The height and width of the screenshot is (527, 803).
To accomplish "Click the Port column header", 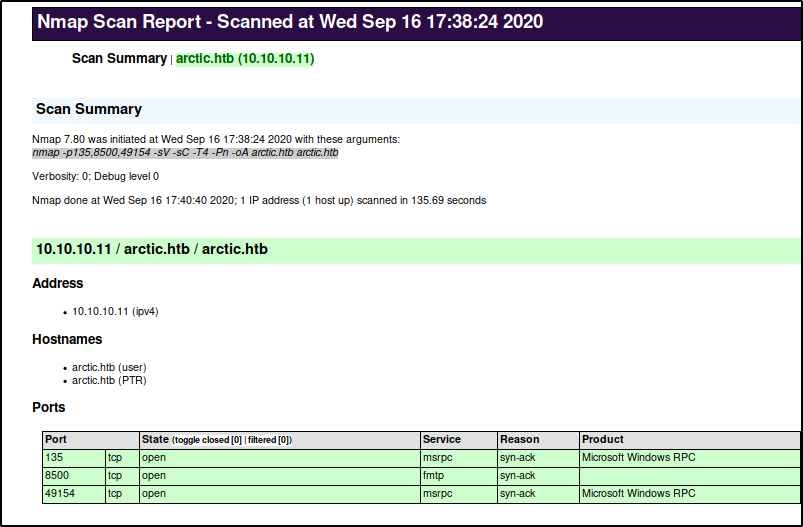I will click(91, 440).
